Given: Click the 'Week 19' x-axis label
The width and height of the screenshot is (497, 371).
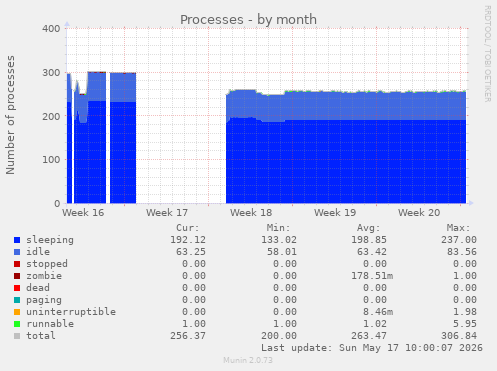Looking at the screenshot, I should (x=335, y=213).
